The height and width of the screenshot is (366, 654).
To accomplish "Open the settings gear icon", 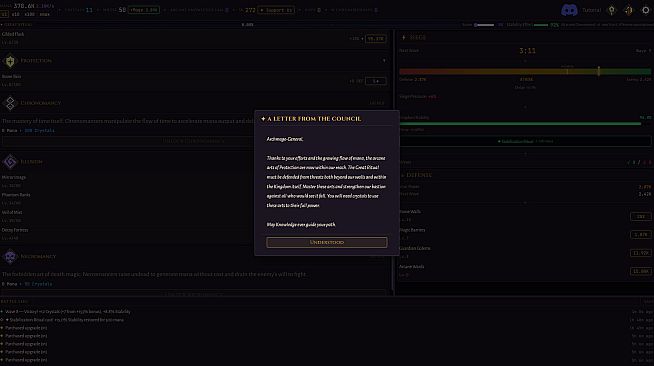I will coord(645,10).
